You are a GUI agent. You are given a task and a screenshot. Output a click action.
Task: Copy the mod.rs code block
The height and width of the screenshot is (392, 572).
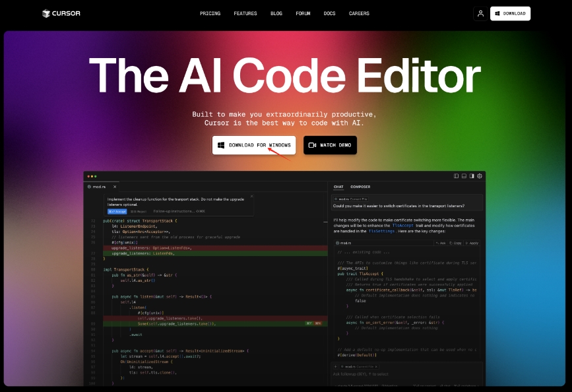456,243
